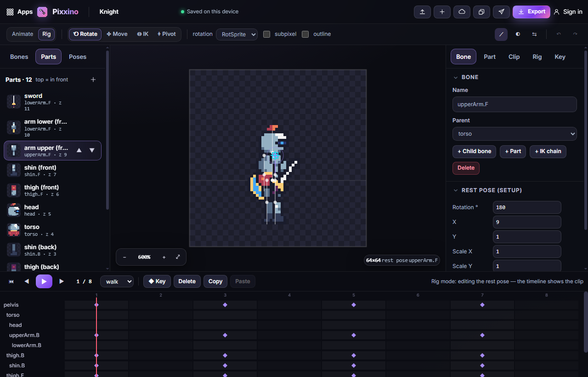Zoom out of the canvas
This screenshot has width=588, height=377.
click(124, 257)
